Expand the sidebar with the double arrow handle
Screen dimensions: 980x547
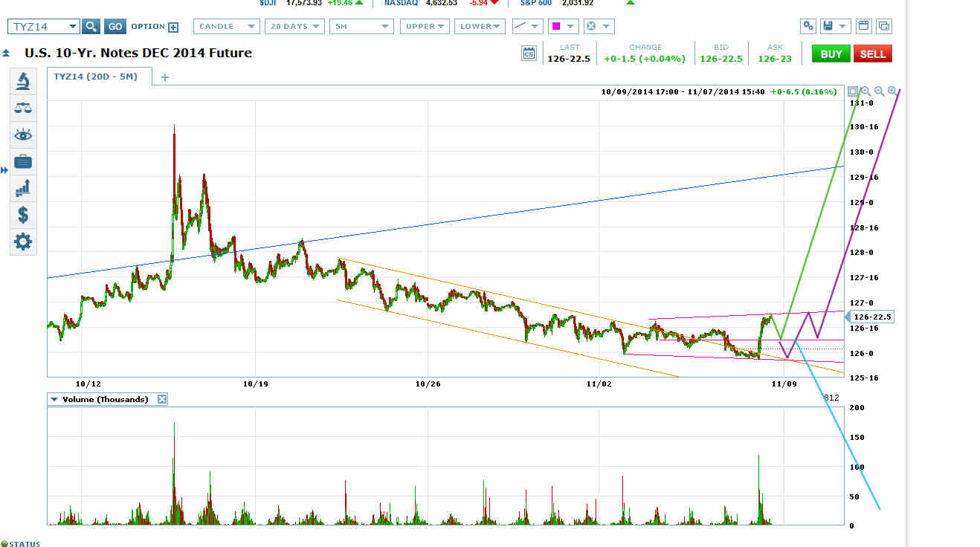pyautogui.click(x=4, y=171)
